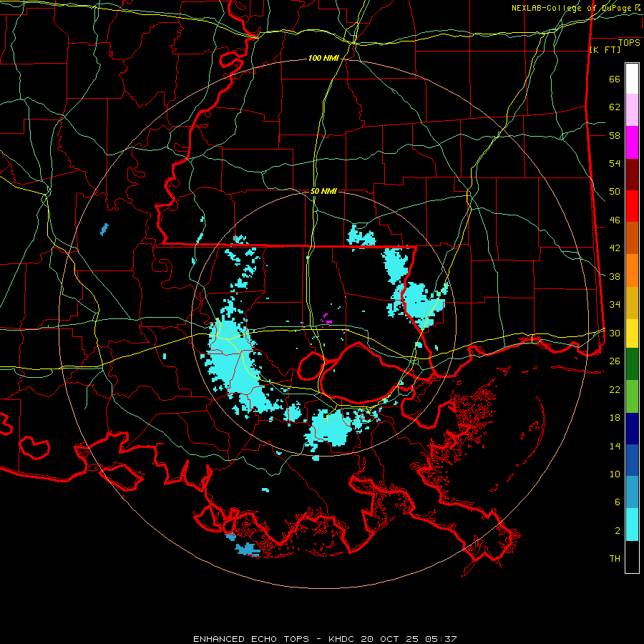The width and height of the screenshot is (644, 644).
Task: Pick the dark green legend band
Action: click(x=632, y=364)
